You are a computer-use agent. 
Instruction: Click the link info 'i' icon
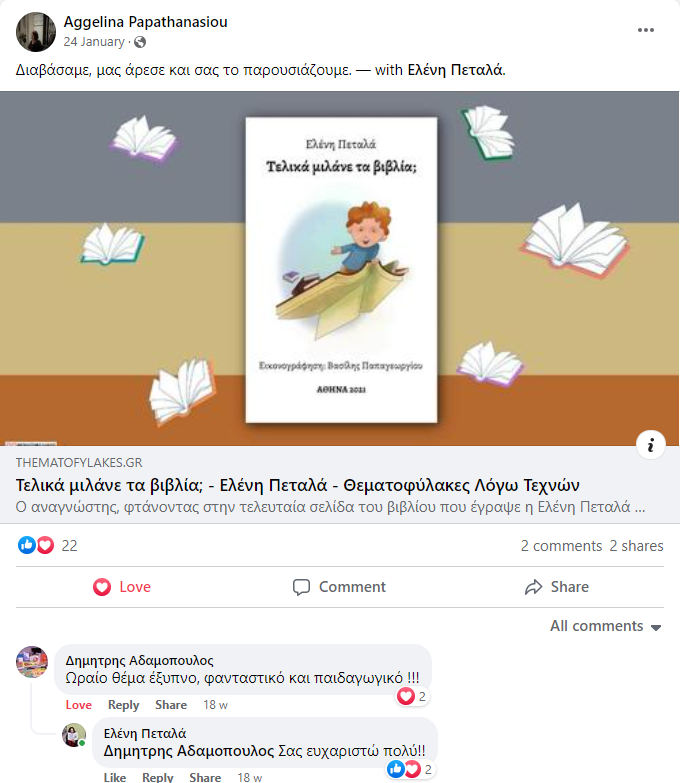[651, 444]
